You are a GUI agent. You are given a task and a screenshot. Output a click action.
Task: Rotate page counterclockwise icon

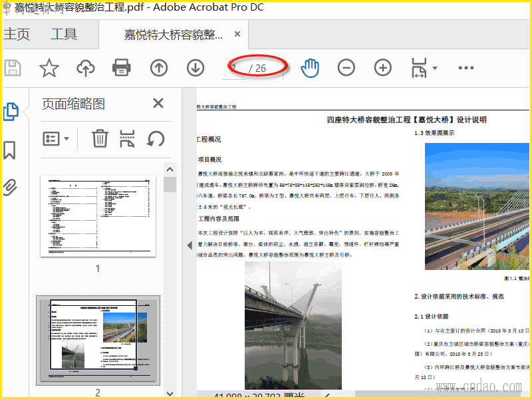[156, 138]
